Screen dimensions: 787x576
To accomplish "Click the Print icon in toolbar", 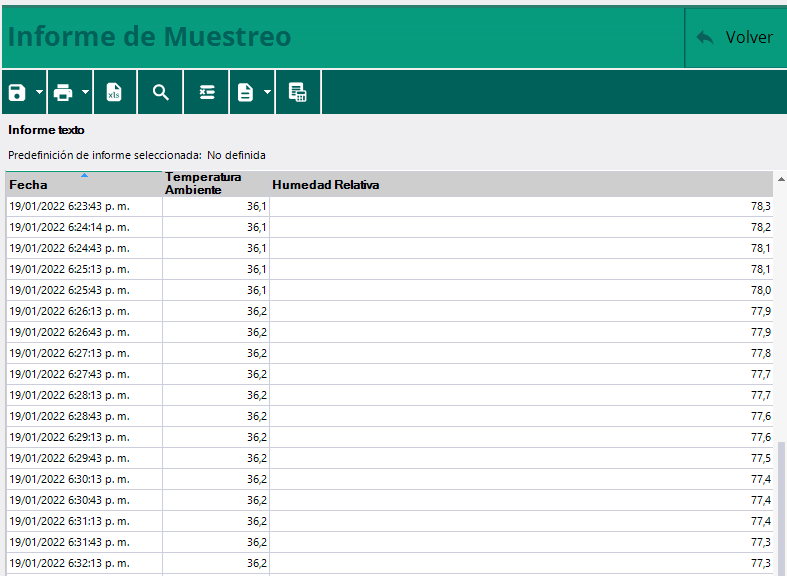I will coord(63,93).
